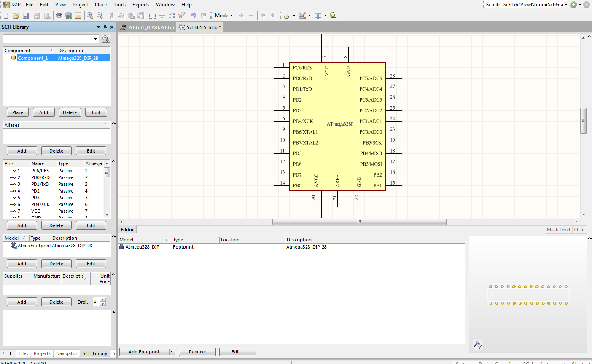Click Delete button under the Pins list

(x=56, y=225)
